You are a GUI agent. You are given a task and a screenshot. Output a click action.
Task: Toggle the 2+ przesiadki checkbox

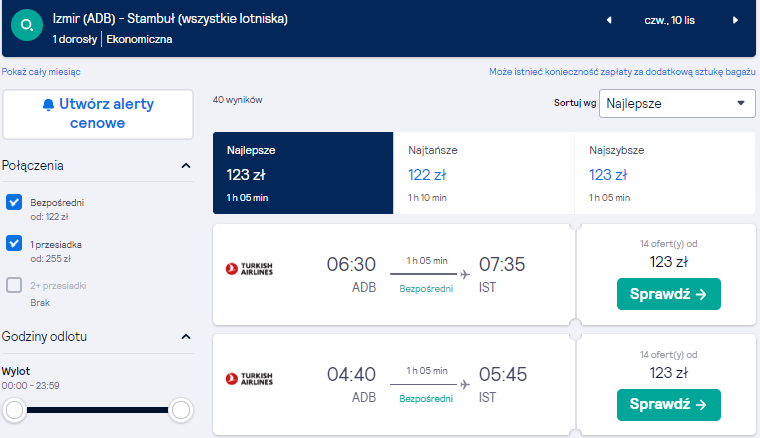(14, 285)
